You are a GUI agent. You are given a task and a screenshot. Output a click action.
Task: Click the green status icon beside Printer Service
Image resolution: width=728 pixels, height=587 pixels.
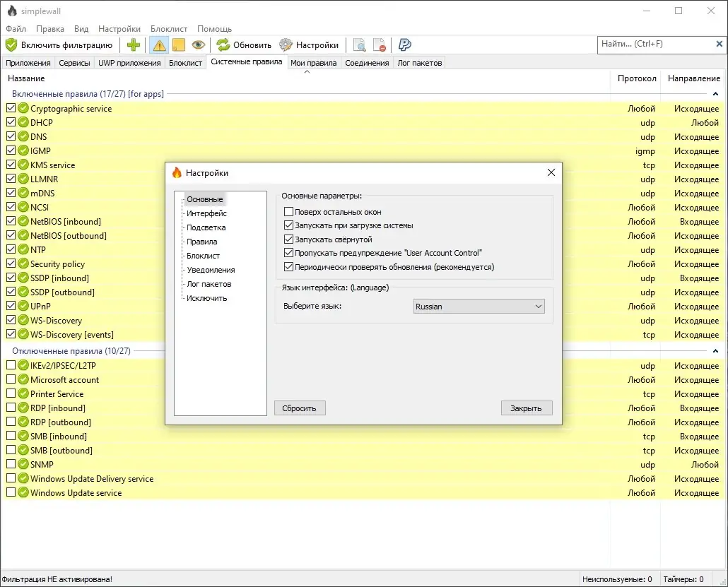coord(23,393)
